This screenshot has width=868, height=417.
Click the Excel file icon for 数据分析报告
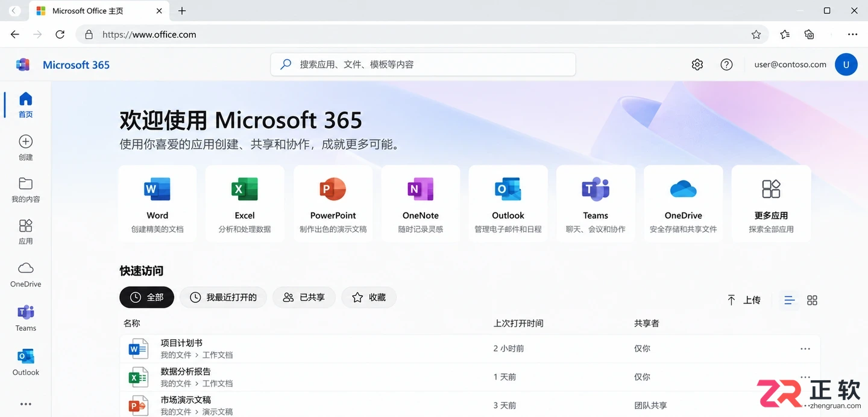(138, 377)
